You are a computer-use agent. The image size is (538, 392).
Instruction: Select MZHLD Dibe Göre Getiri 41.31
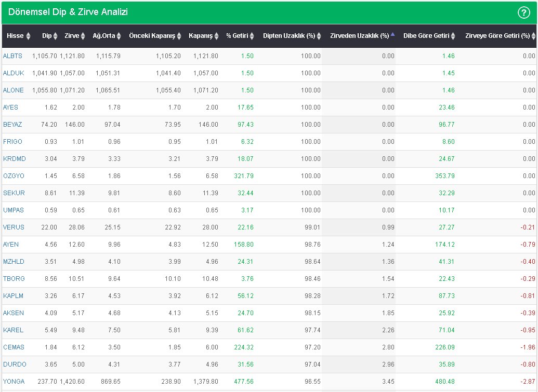coord(447,262)
